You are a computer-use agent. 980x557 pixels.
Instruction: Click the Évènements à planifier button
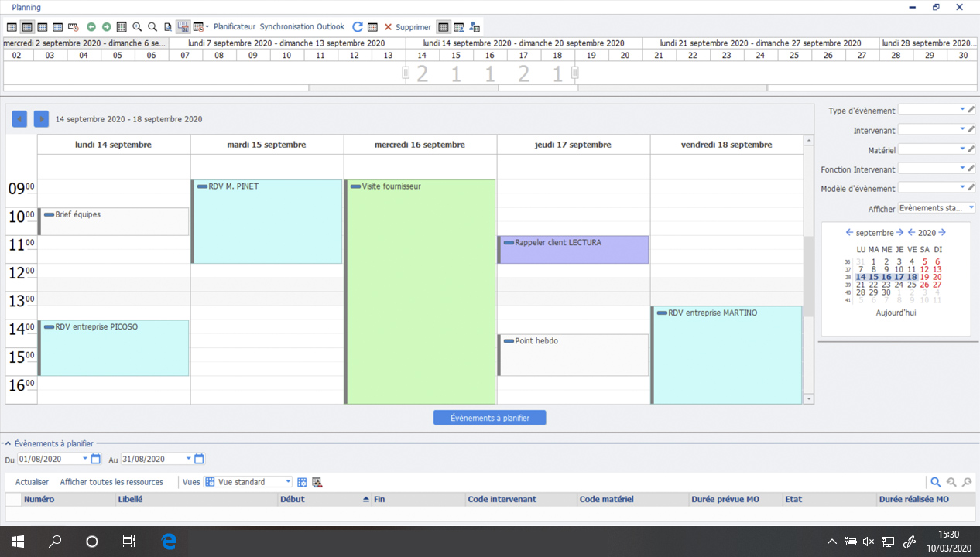click(489, 417)
